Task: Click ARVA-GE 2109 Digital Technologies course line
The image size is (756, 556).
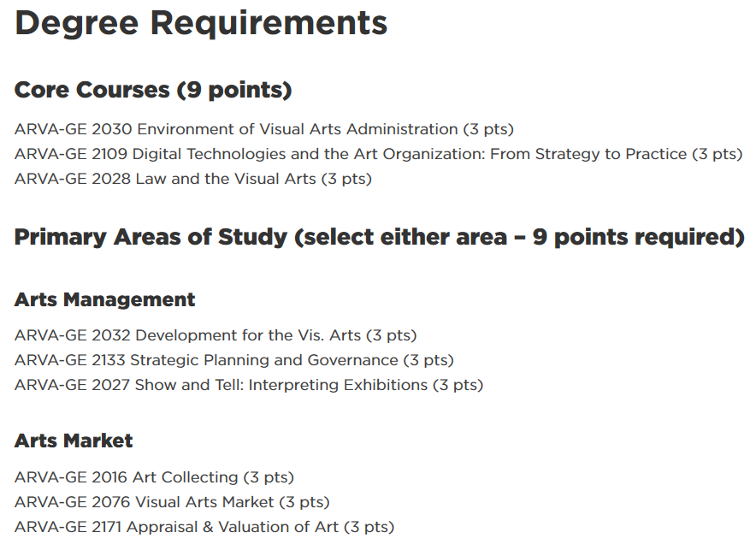Action: click(x=379, y=154)
